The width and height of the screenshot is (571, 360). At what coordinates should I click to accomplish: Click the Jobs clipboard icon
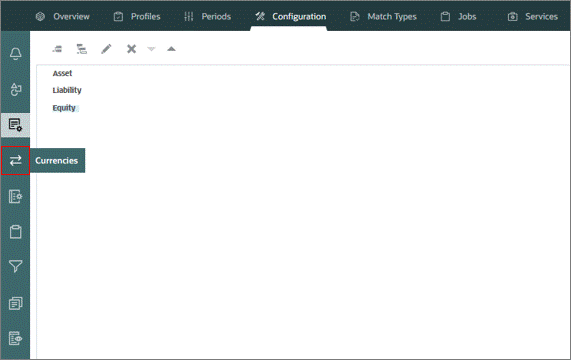coord(445,16)
